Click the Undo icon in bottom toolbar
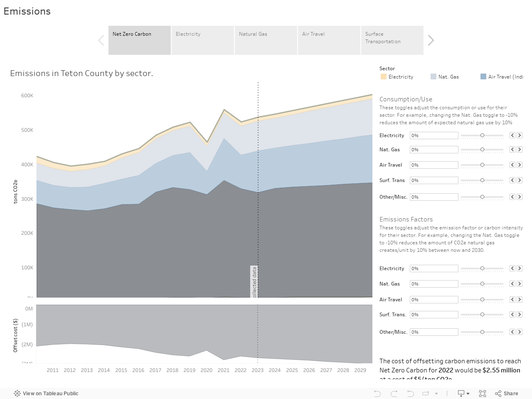 coord(377,394)
